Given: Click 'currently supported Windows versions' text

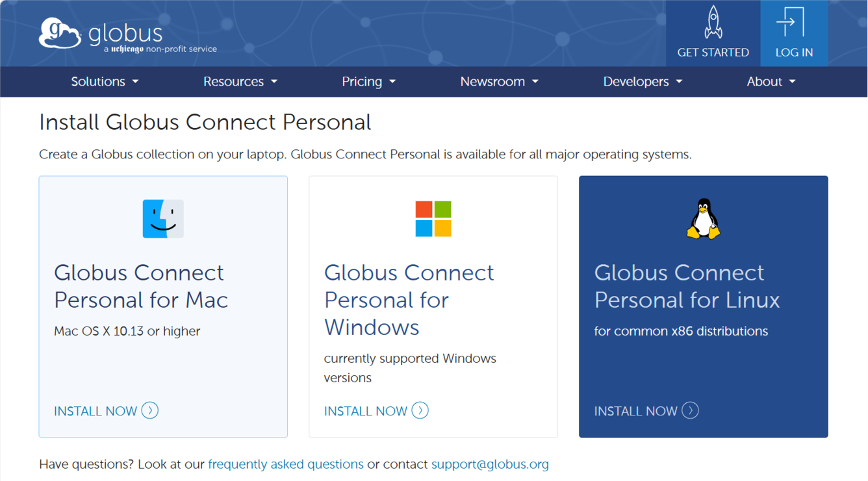Looking at the screenshot, I should (410, 368).
